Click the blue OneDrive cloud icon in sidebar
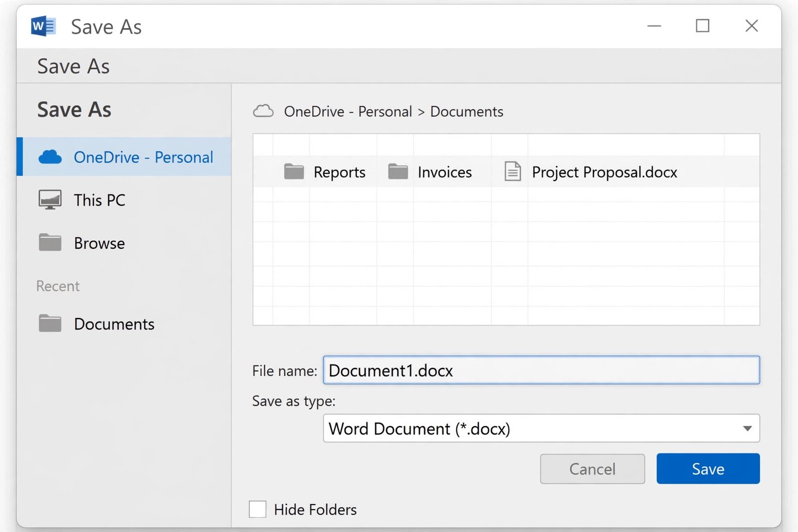This screenshot has height=532, width=798. [x=50, y=157]
